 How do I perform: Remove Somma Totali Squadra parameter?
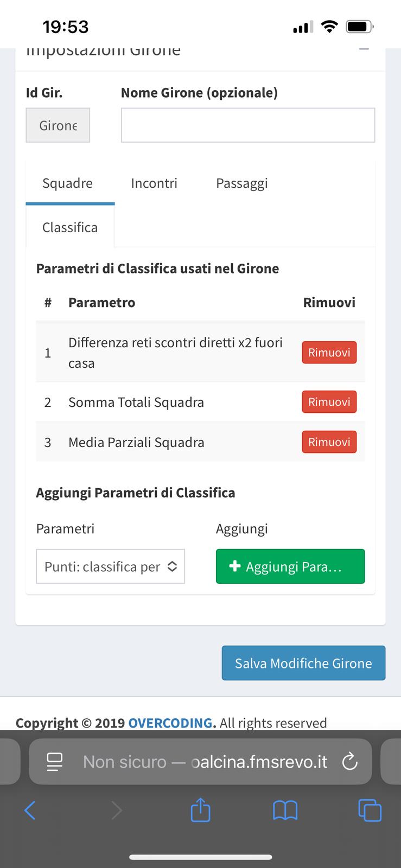pos(329,402)
